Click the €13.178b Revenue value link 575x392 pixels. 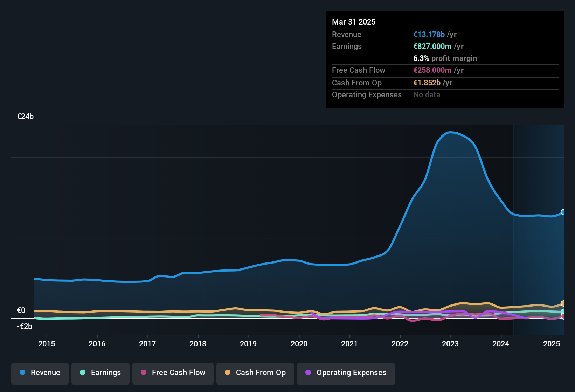(429, 34)
